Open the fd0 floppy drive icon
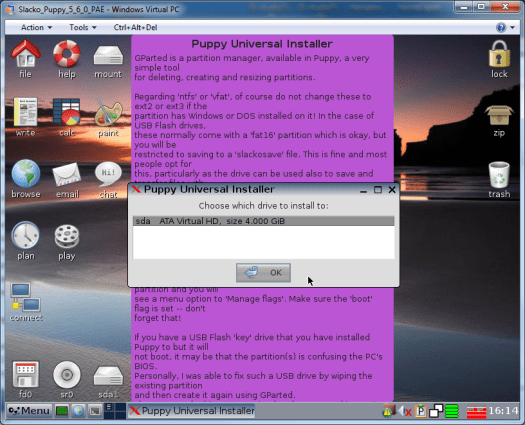The height and width of the screenshot is (425, 525). pos(25,374)
